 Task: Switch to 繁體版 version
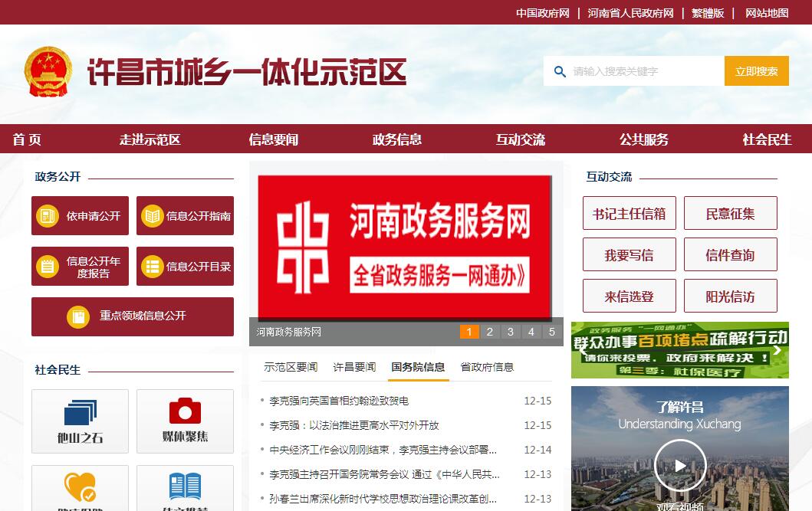pos(708,13)
